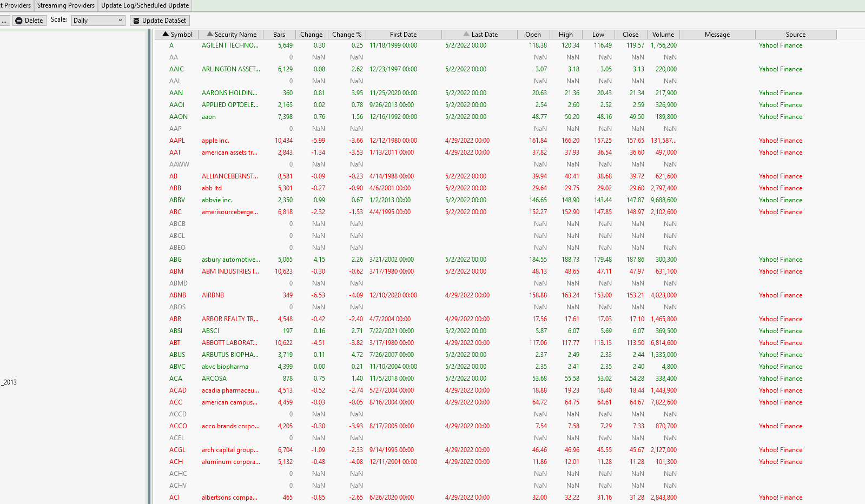Switch to Update Log/Scheduled Update tab

pyautogui.click(x=145, y=5)
